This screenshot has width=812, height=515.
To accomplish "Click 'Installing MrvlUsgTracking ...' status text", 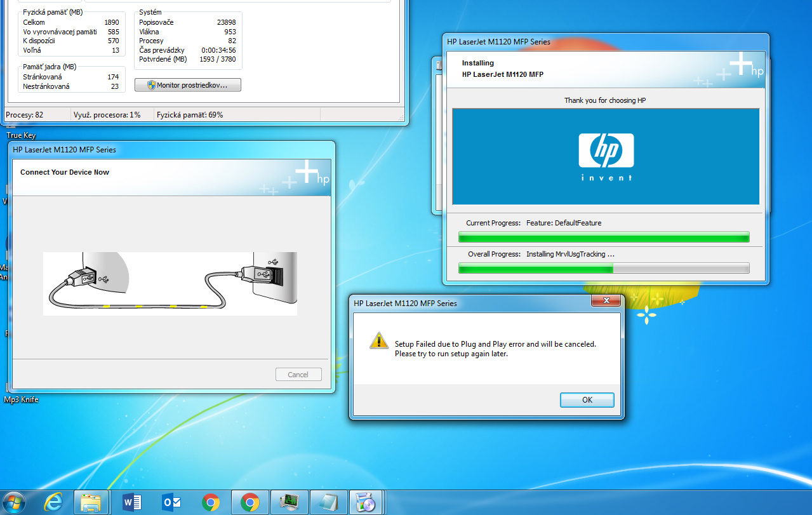I will point(570,254).
